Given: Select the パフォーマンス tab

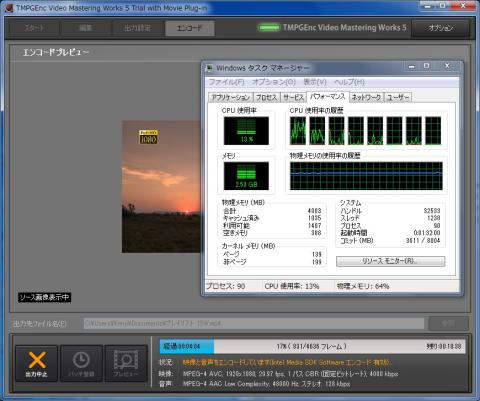Looking at the screenshot, I should 328,96.
